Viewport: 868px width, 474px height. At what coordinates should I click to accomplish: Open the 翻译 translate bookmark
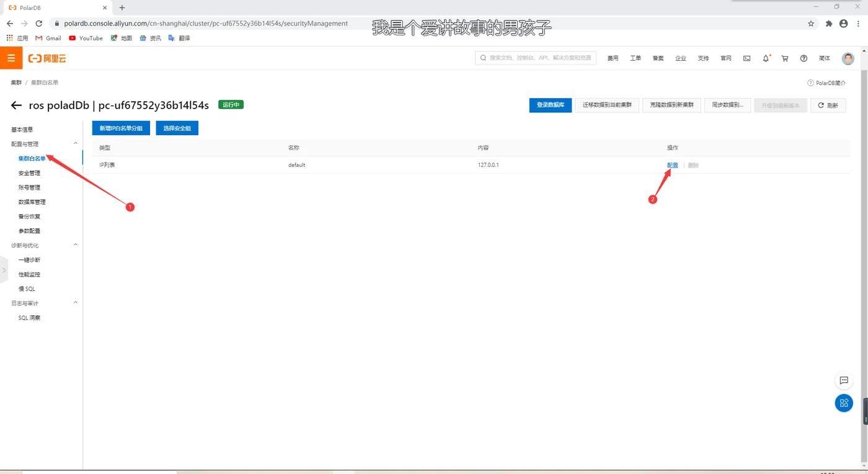pyautogui.click(x=179, y=38)
